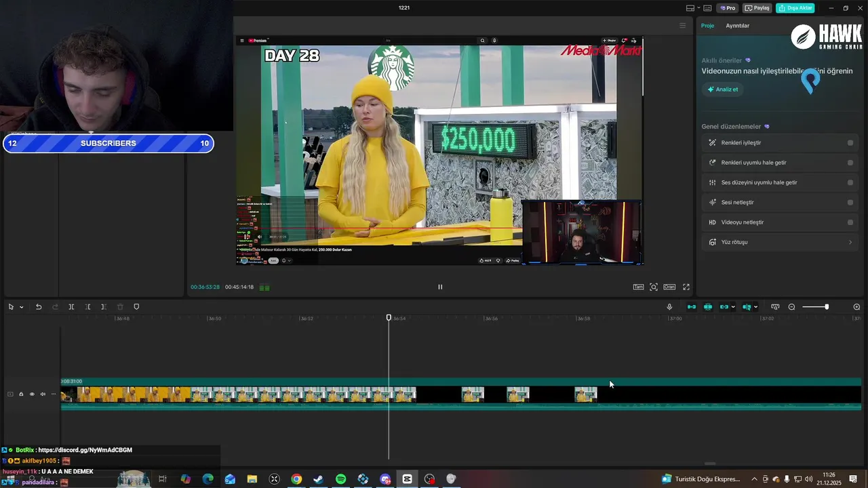Click the CapCut icon in the taskbar
The height and width of the screenshot is (488, 868).
[x=407, y=479]
